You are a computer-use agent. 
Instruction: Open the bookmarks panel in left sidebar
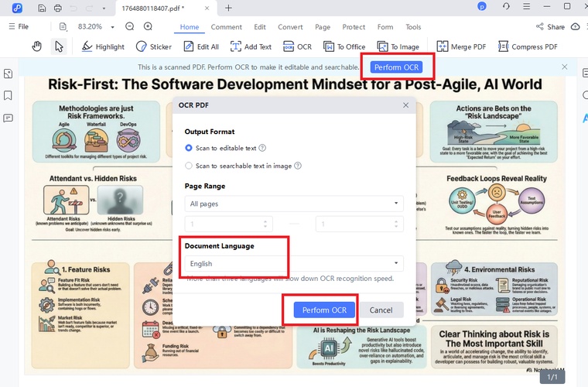(8, 96)
